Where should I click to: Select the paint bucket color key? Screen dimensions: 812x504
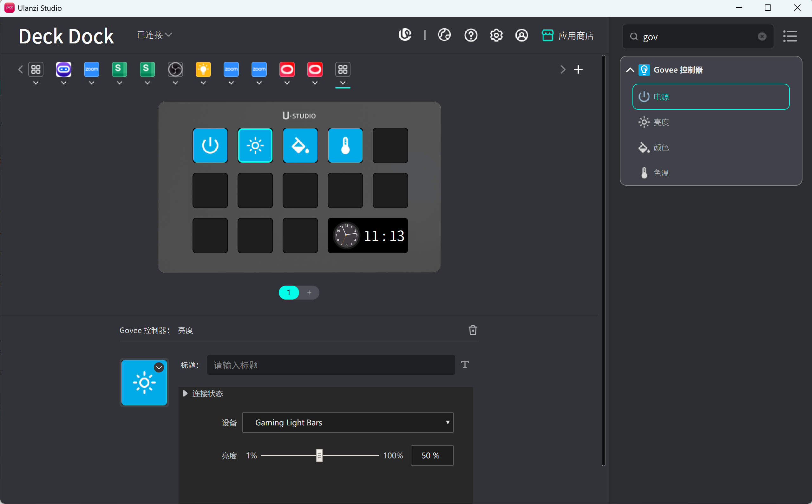tap(300, 145)
